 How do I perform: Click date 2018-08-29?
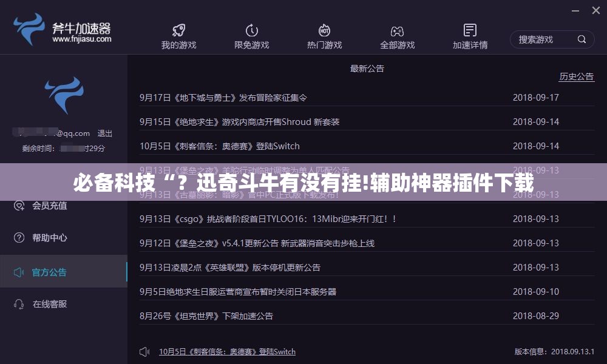point(536,316)
